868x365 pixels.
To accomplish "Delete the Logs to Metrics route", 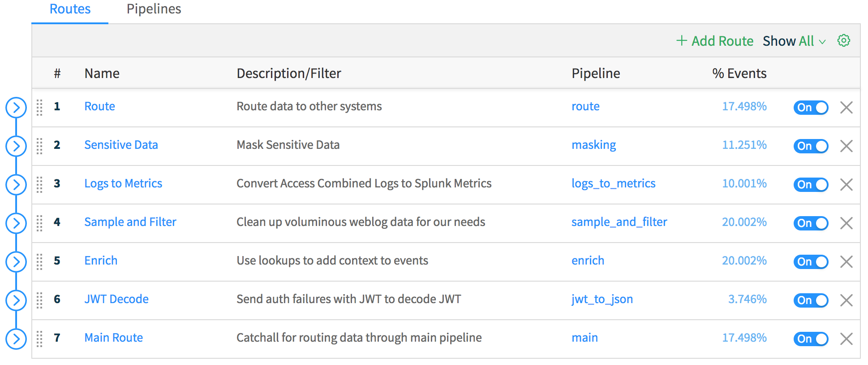I will tap(846, 185).
